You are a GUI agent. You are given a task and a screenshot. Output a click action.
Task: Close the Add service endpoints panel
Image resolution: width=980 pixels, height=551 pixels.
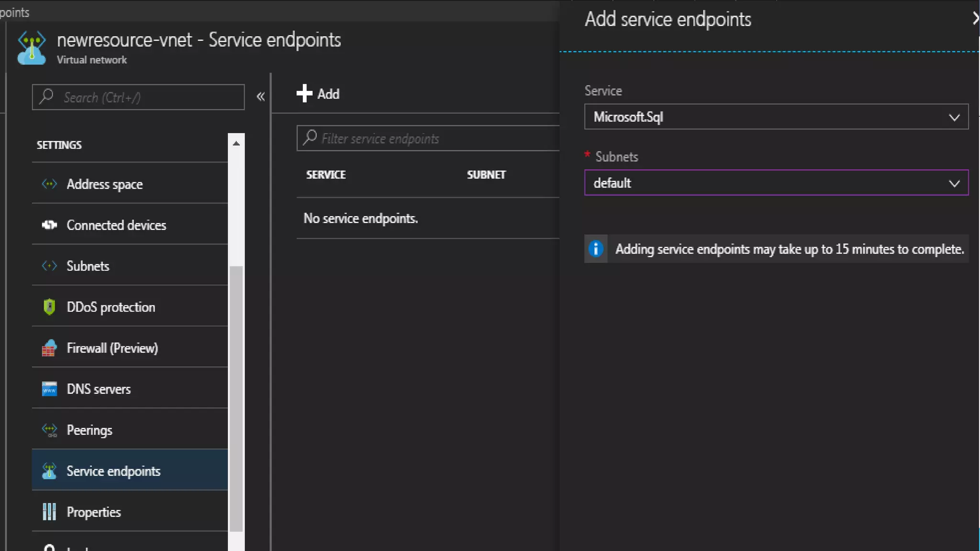(975, 19)
